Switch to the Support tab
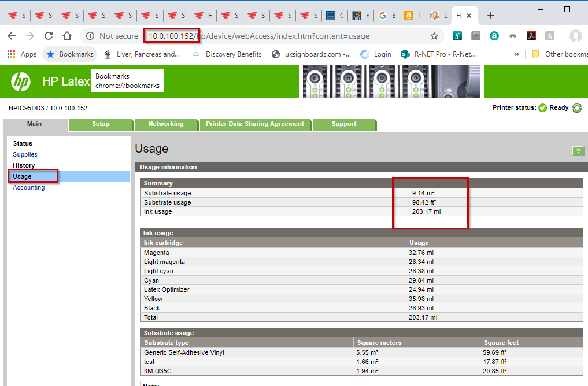 344,124
